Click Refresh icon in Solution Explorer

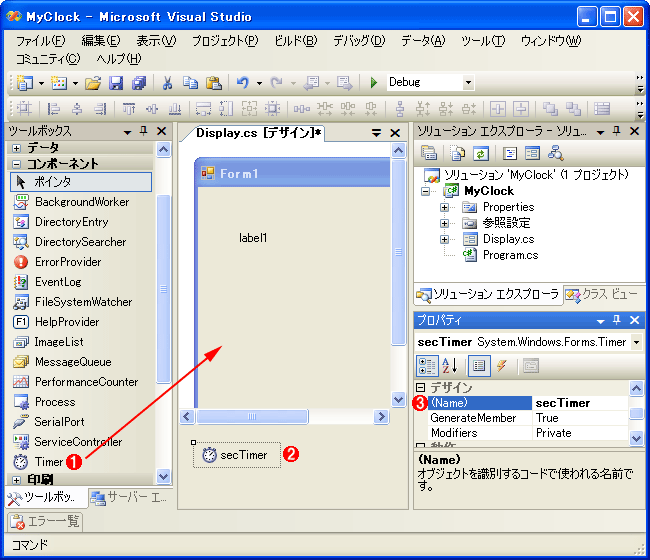(480, 154)
